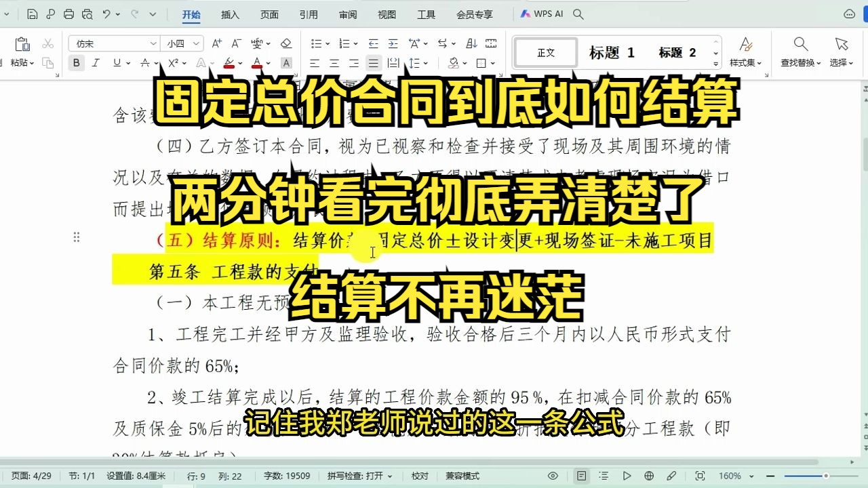This screenshot has height=488, width=868.
Task: Click the Line spacing icon
Action: (415, 63)
